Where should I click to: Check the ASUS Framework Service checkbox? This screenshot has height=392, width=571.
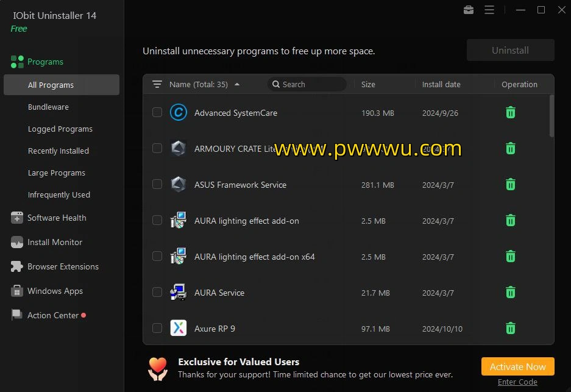coord(157,184)
